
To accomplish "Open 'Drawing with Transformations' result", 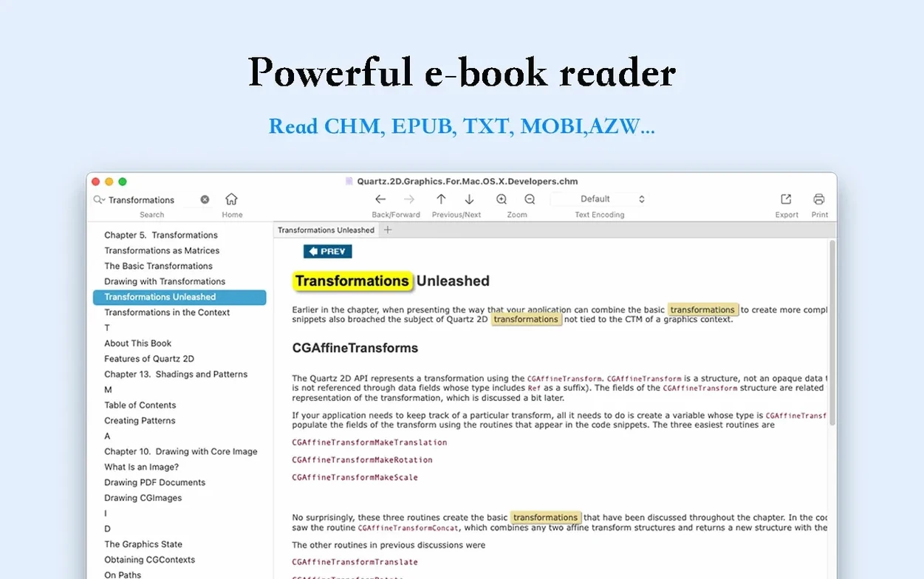I will click(x=165, y=281).
